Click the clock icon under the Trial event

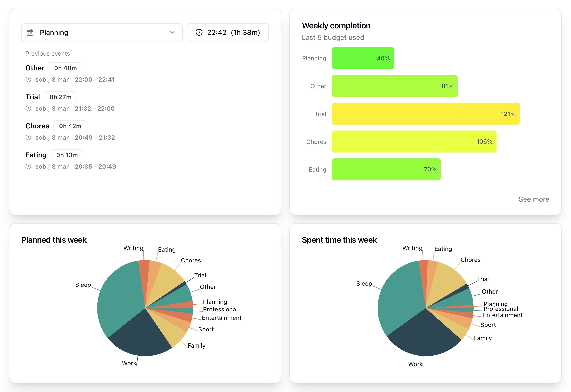29,108
